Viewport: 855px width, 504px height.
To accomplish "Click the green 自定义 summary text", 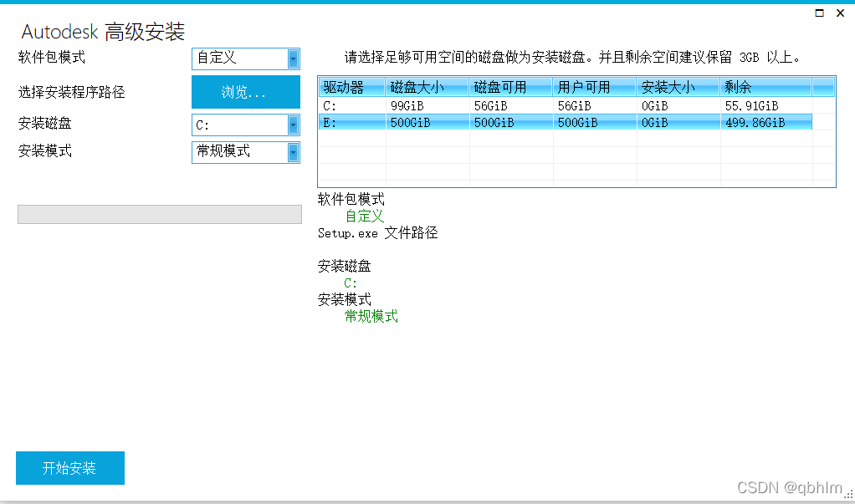I will (364, 216).
